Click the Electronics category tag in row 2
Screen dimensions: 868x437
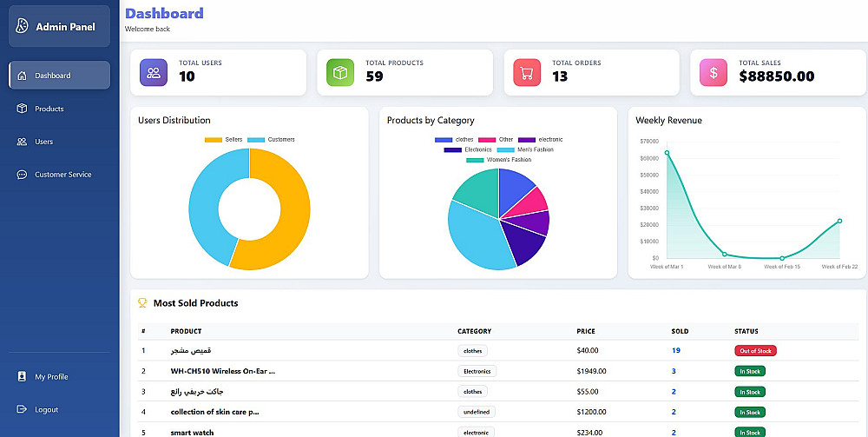pos(477,371)
